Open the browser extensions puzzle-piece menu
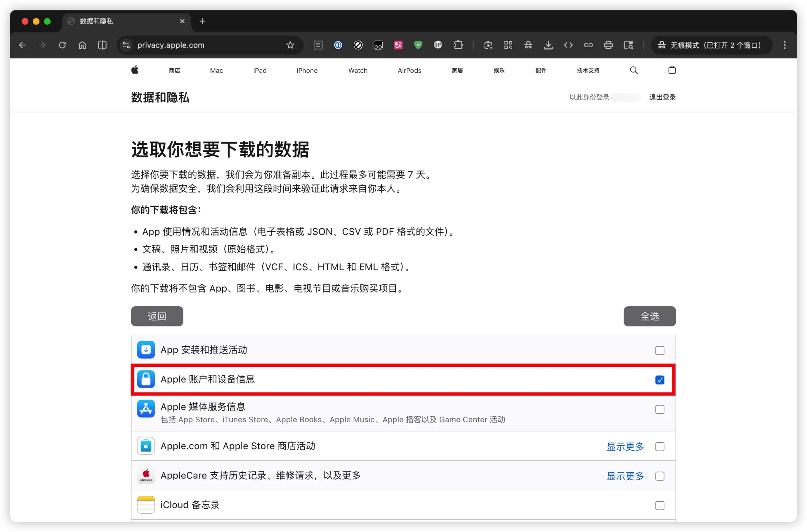This screenshot has width=807, height=532. click(x=458, y=45)
